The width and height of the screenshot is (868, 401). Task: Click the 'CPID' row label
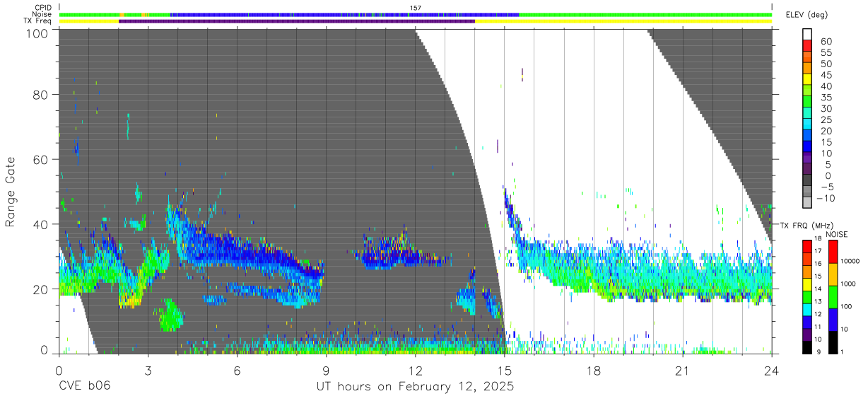point(42,8)
